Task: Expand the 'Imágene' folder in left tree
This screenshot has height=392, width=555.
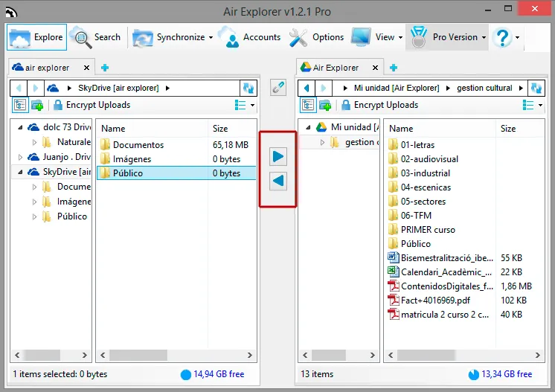Action: (34, 202)
